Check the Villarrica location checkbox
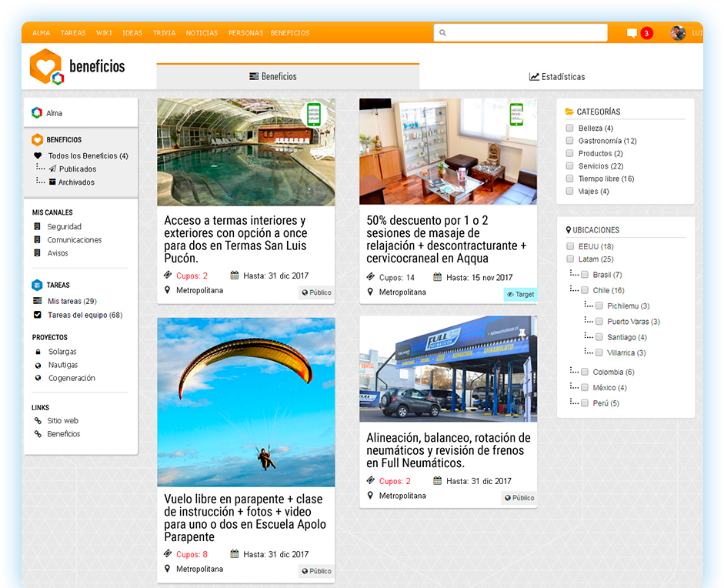The height and width of the screenshot is (588, 724). tap(599, 353)
